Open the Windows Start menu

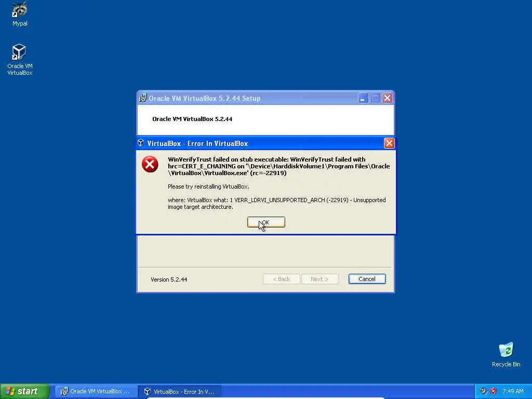coord(25,391)
